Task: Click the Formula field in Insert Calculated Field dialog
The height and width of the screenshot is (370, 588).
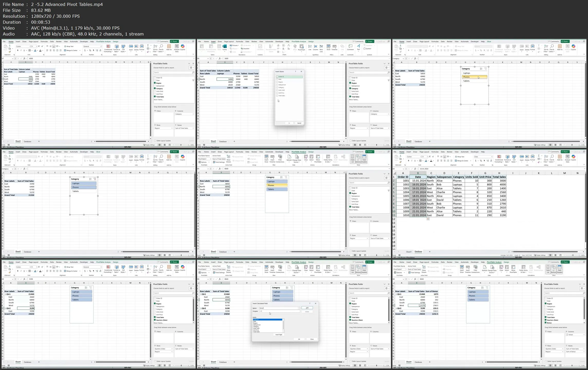Action: (x=279, y=311)
